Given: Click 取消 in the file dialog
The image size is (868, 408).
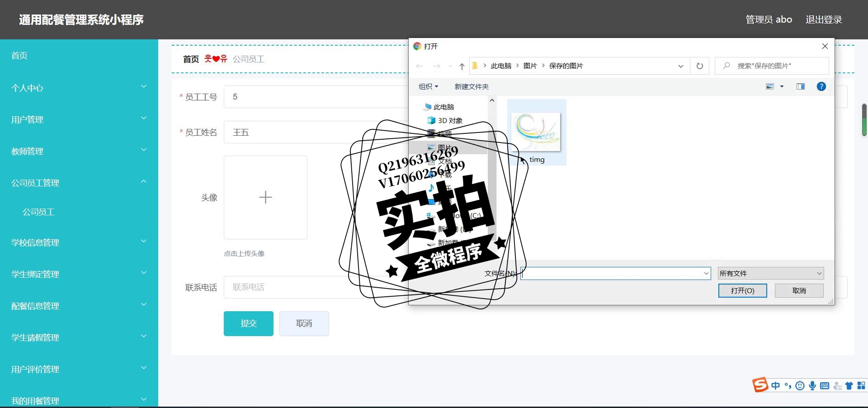Looking at the screenshot, I should 799,290.
